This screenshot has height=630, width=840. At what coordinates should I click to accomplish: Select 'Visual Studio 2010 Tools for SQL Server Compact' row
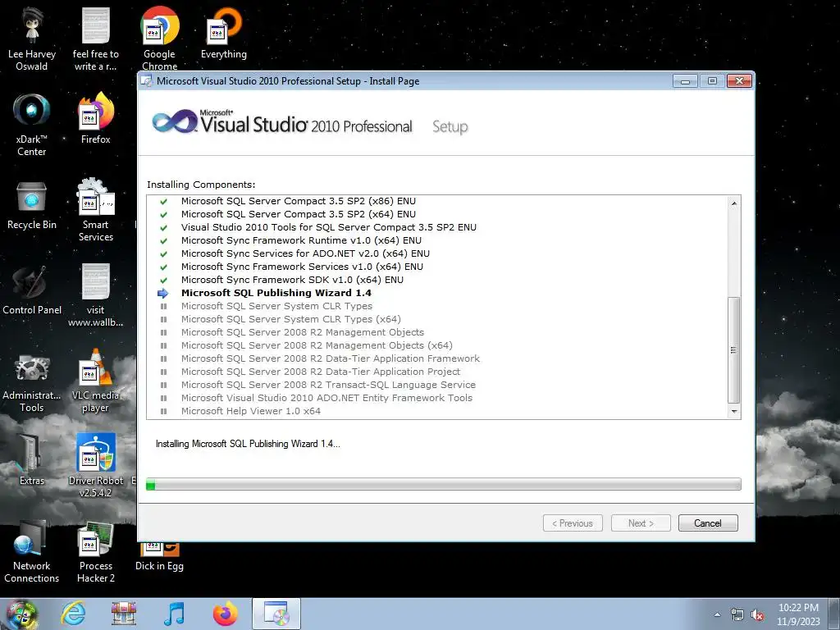[329, 227]
